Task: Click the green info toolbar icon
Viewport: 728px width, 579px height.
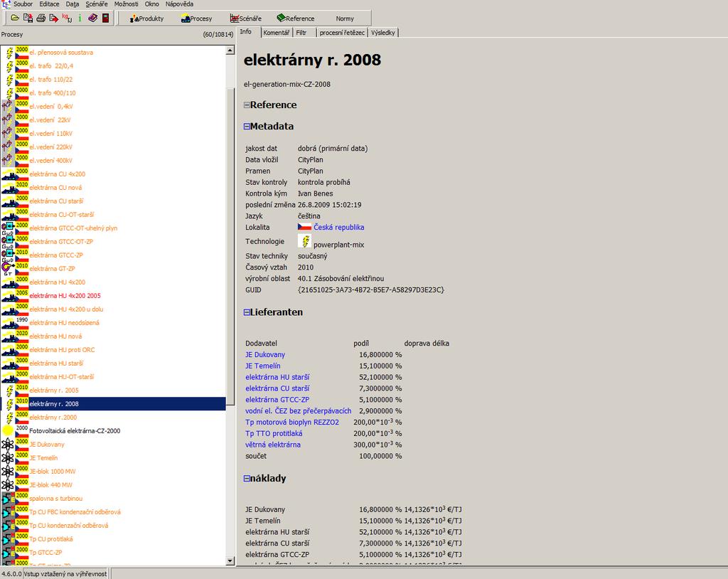Action: (x=80, y=18)
